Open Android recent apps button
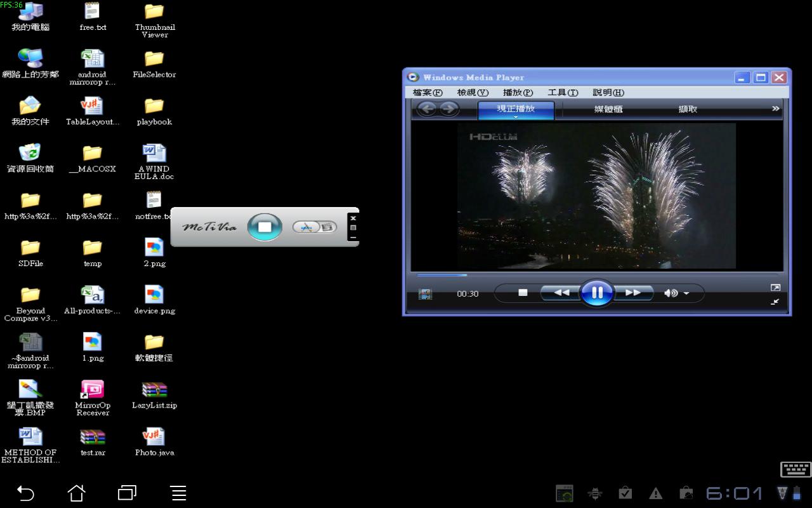Viewport: 812px width, 508px height. coord(128,493)
